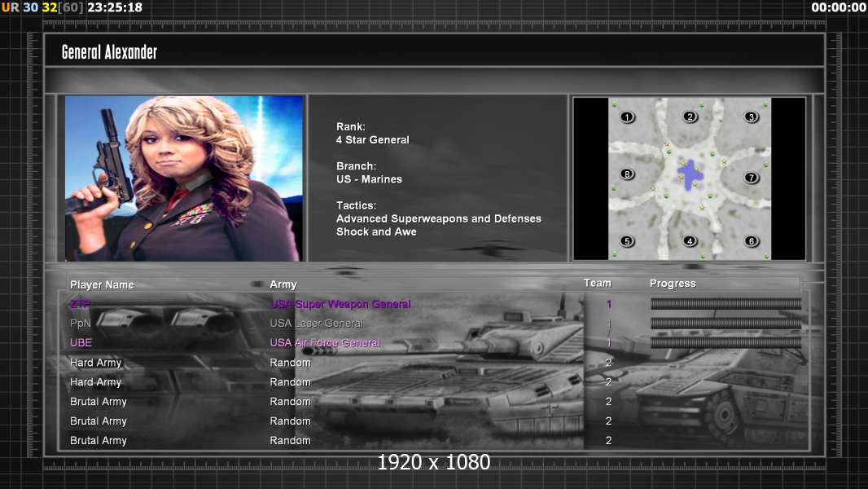Click the UR indicator in the overlay
The width and height of the screenshot is (868, 489).
tap(10, 7)
